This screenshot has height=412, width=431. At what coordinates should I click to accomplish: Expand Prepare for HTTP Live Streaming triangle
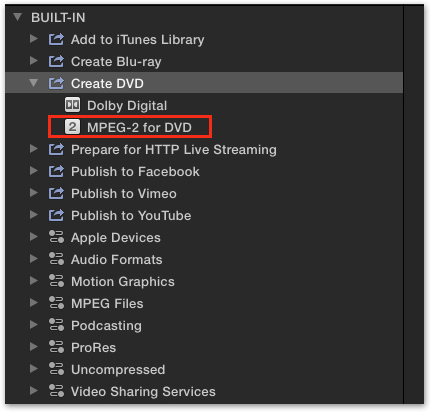(34, 149)
